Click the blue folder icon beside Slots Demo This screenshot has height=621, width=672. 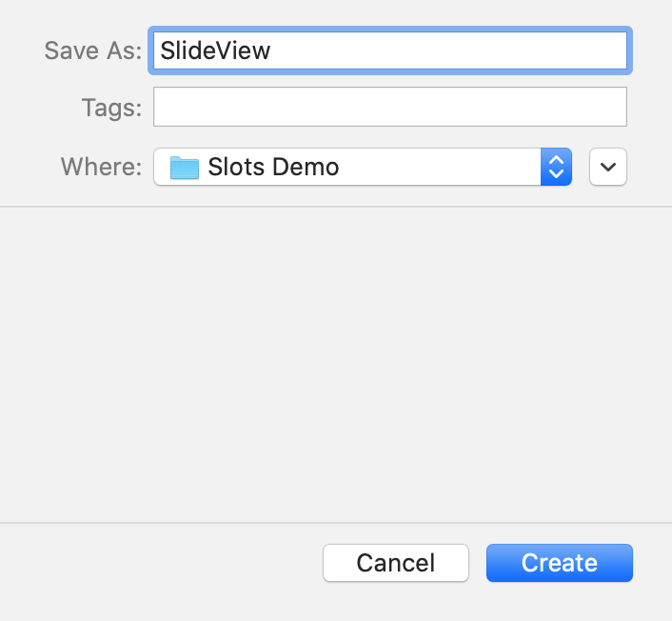[185, 168]
